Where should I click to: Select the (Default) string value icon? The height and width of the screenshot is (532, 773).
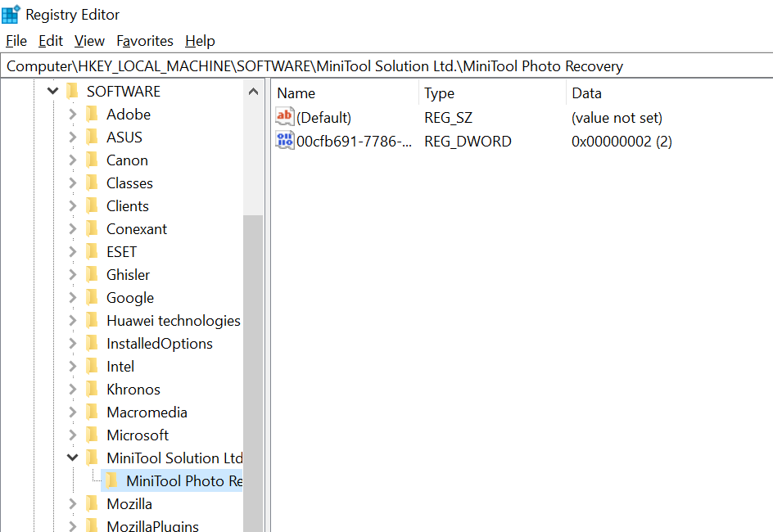click(284, 117)
